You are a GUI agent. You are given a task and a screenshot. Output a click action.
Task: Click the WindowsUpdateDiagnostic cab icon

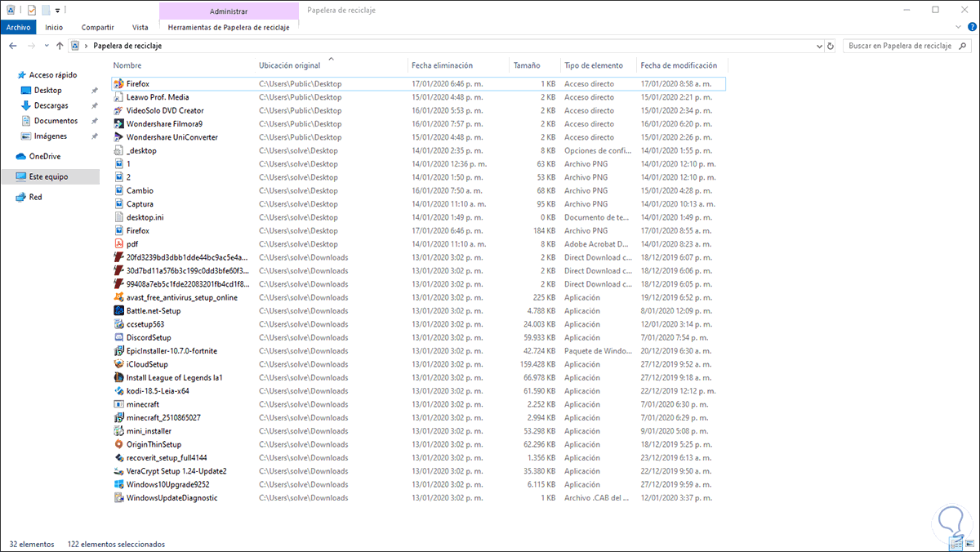click(118, 497)
